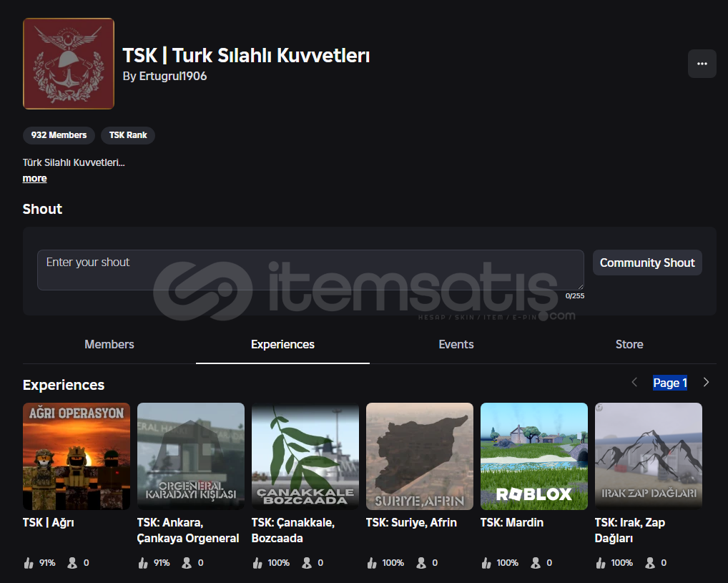Screen dimensions: 728x583
Task: Click TSK: Irak, Zap Dağları title
Action: tap(630, 531)
